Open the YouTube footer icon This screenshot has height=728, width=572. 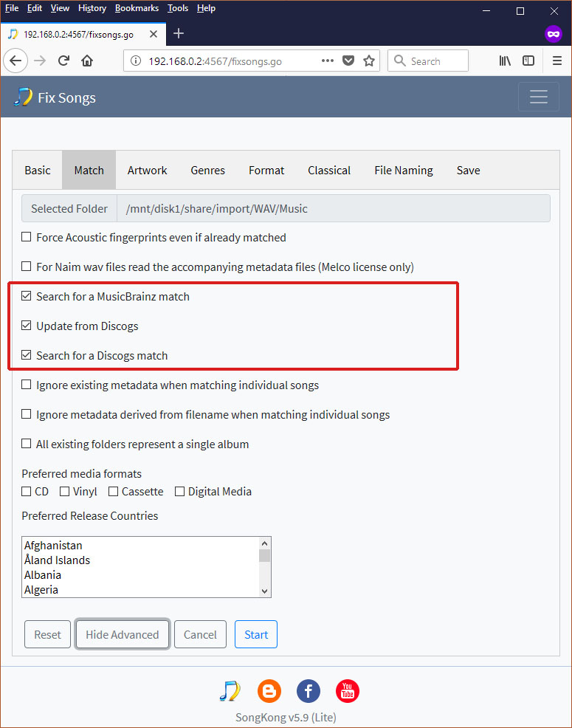coord(348,691)
